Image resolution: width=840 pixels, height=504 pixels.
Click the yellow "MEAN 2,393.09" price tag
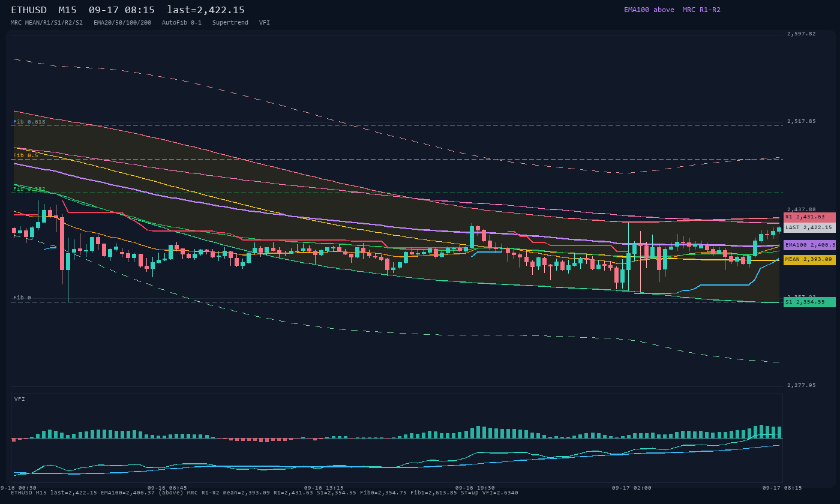point(809,260)
